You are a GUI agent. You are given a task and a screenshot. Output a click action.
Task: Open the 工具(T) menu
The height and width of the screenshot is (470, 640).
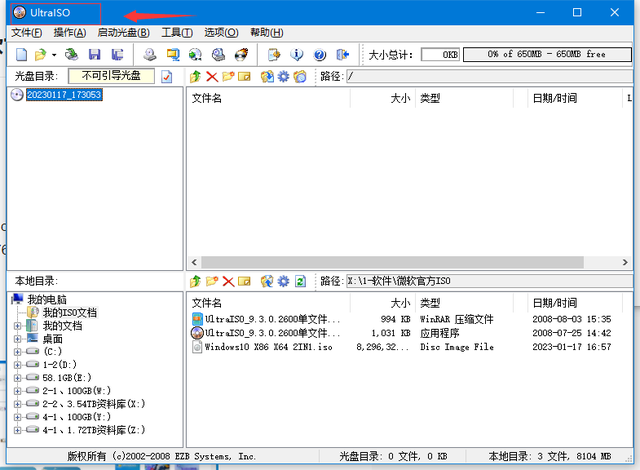click(x=177, y=32)
